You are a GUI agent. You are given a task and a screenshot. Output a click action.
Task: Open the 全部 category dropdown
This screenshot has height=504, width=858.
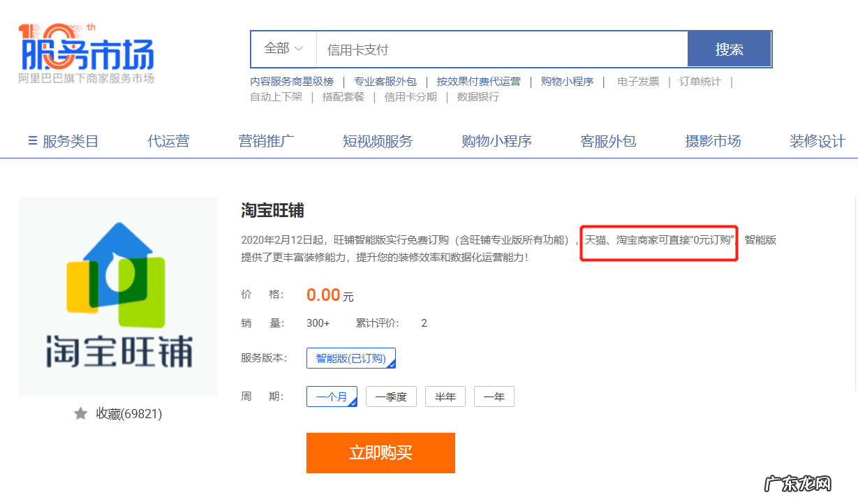point(282,48)
